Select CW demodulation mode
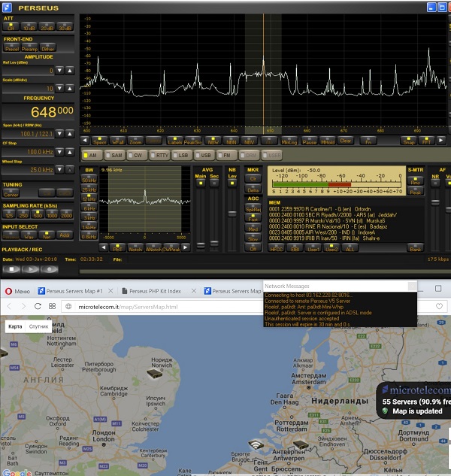 coord(137,155)
